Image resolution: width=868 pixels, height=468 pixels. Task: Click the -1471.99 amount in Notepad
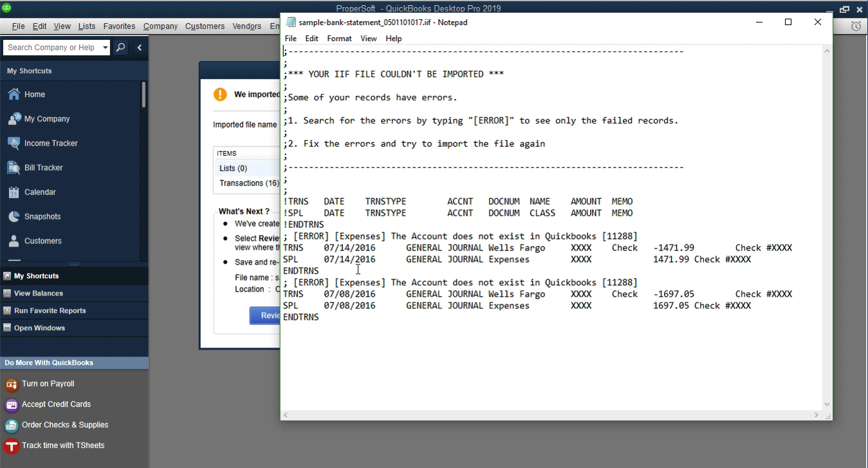pyautogui.click(x=674, y=248)
